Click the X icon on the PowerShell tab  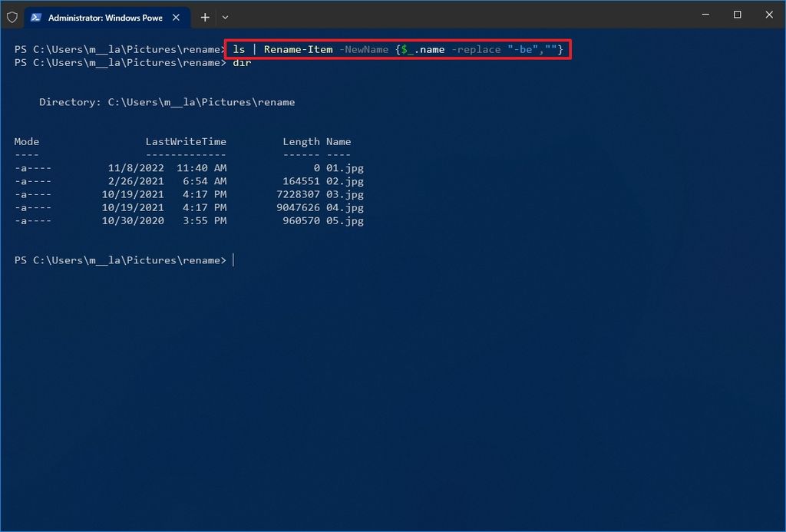tap(177, 17)
